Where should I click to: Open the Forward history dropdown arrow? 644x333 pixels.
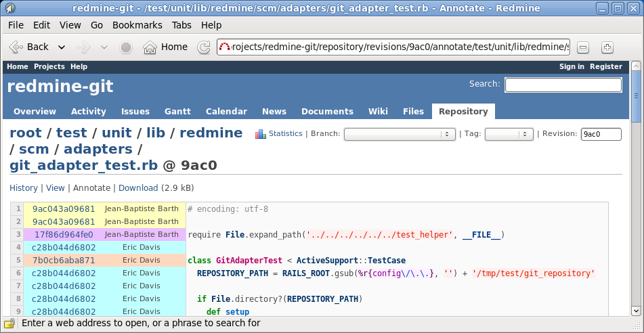104,47
